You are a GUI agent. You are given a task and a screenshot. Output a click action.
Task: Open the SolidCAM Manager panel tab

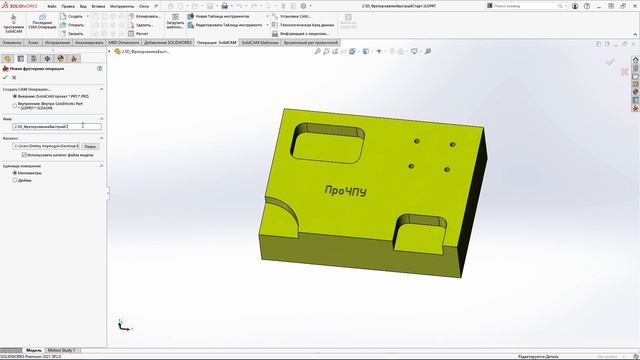pyautogui.click(x=74, y=59)
